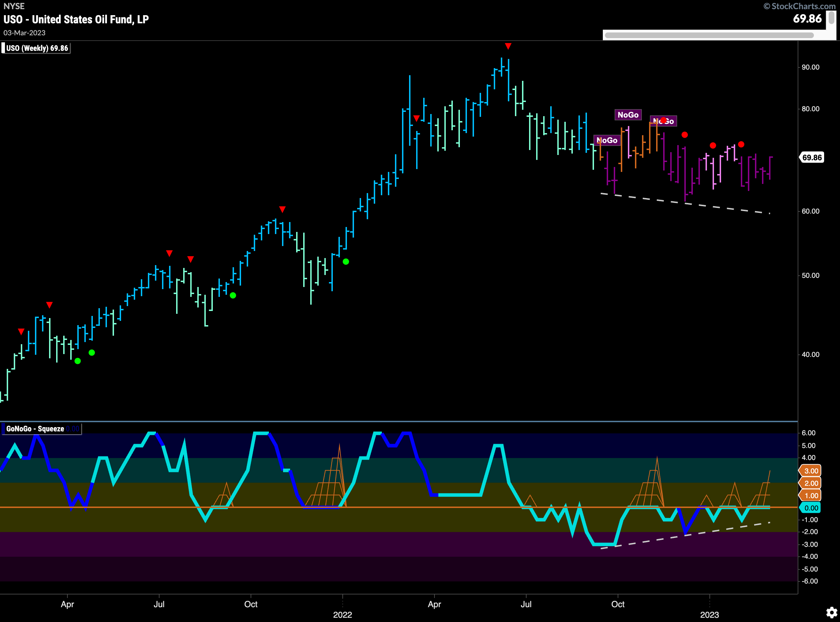Click the 6.00 oscillator axis label
This screenshot has height=622, width=840.
tap(808, 433)
